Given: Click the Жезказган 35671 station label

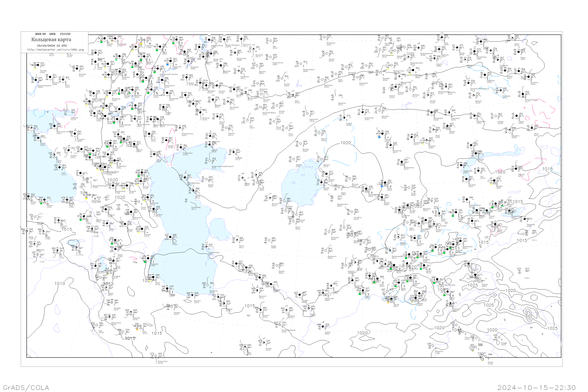Looking at the screenshot, I should (x=397, y=152).
